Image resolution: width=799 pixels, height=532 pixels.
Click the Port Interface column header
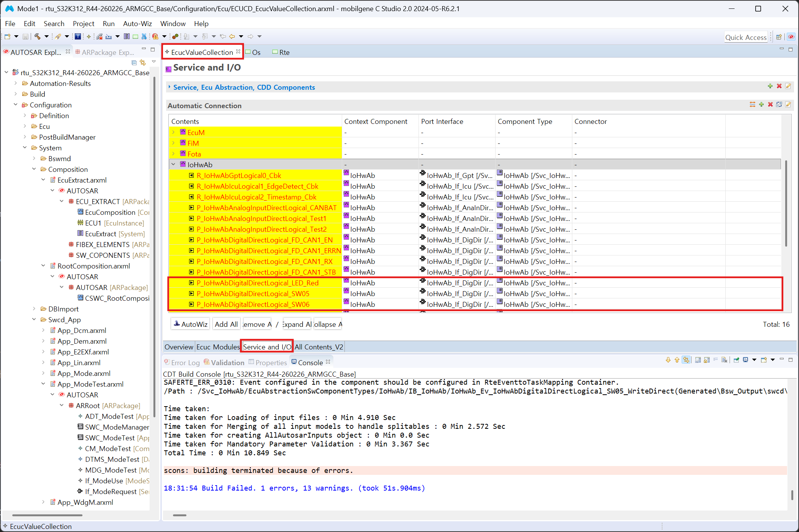457,121
